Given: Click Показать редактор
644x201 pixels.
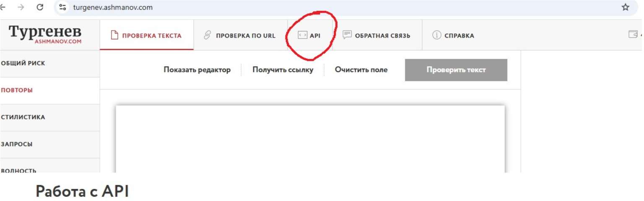Looking at the screenshot, I should [x=197, y=70].
